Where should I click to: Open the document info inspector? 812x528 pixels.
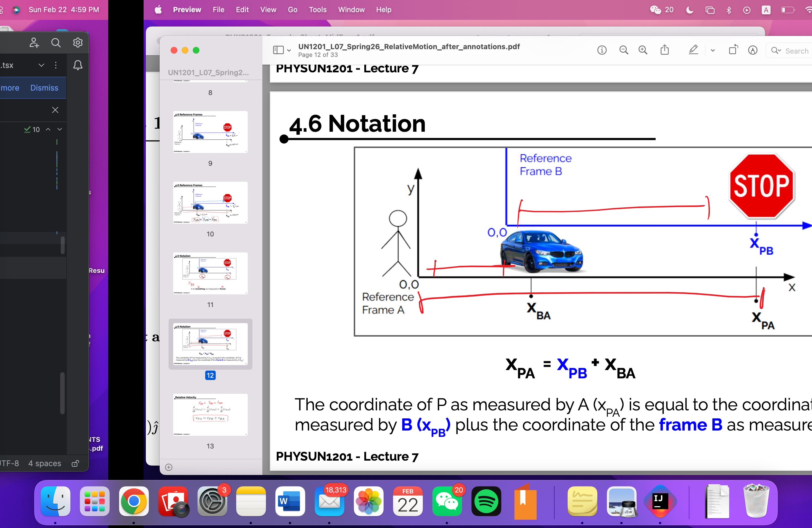(x=602, y=50)
